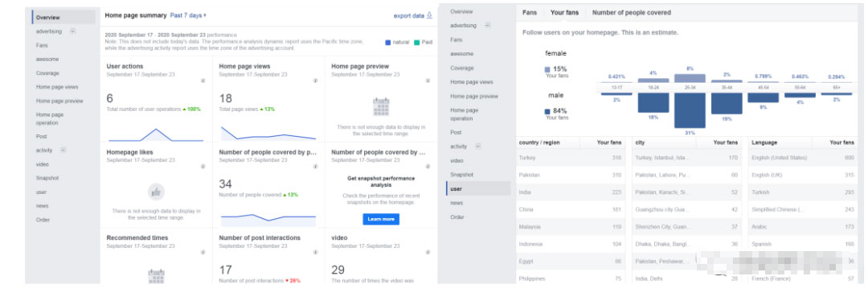The height and width of the screenshot is (301, 868).
Task: Open user in the Home page summary sidebar
Action: (42, 192)
